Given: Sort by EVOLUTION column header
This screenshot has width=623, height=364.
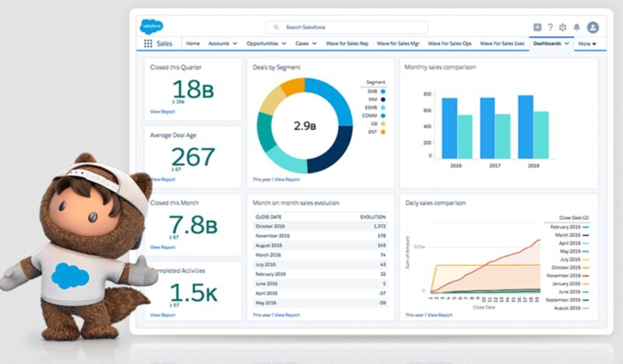Looking at the screenshot, I should (x=373, y=217).
